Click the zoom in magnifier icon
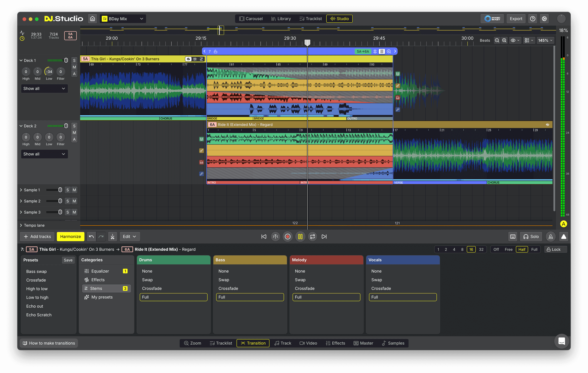 coord(504,40)
